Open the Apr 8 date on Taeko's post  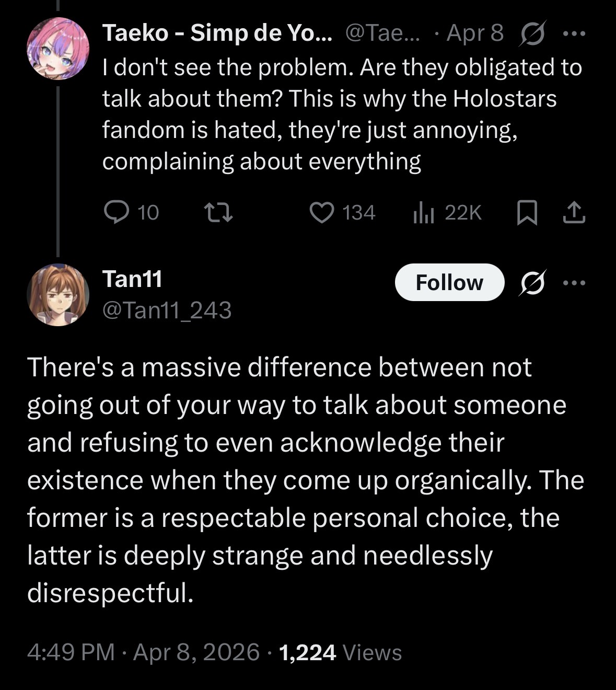475,33
